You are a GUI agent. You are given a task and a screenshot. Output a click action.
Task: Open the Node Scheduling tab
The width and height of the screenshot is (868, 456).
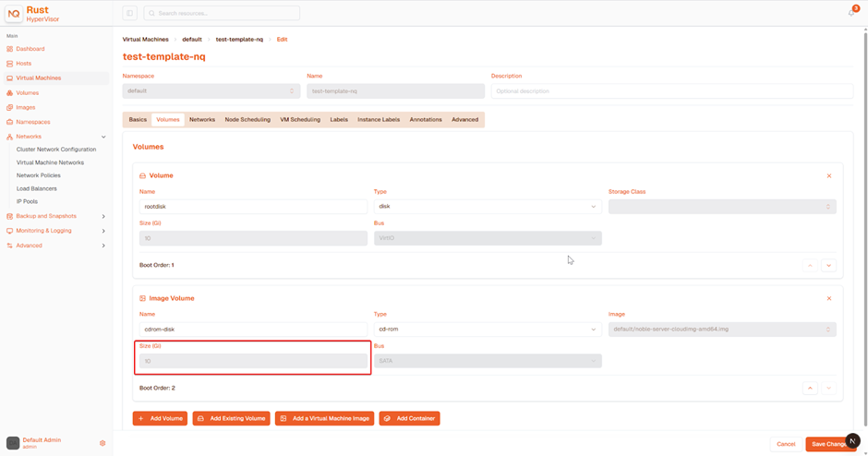(x=247, y=119)
